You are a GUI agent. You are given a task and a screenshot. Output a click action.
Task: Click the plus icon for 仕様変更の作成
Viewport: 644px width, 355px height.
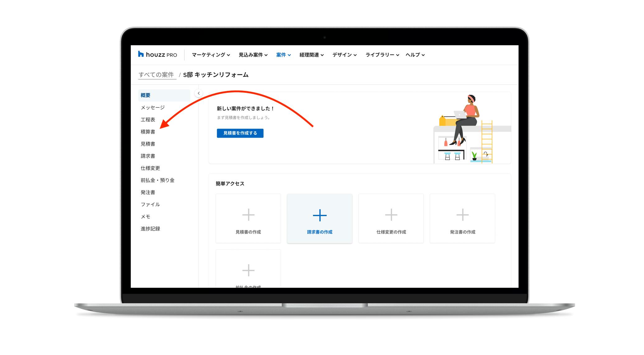(391, 215)
